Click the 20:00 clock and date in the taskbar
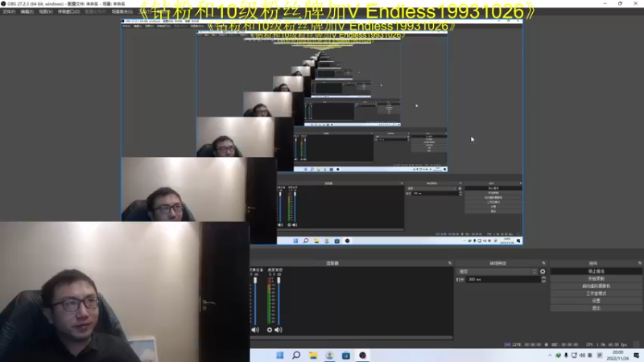 [x=617, y=355]
